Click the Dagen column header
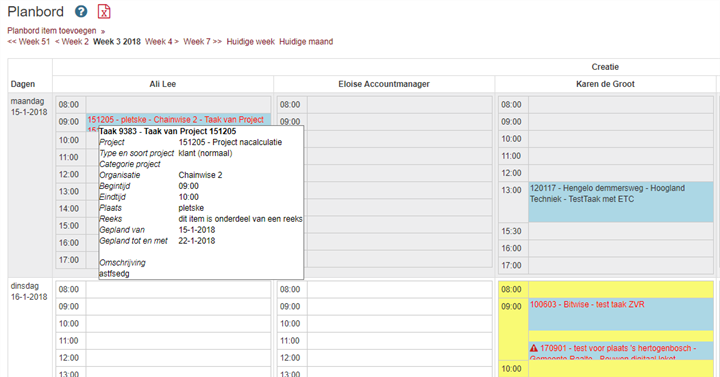Screen dimensions: 720x377 click(23, 84)
